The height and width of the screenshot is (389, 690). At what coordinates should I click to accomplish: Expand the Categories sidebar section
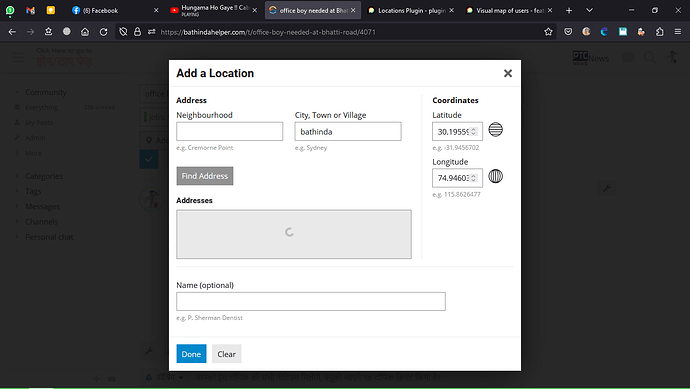(44, 176)
